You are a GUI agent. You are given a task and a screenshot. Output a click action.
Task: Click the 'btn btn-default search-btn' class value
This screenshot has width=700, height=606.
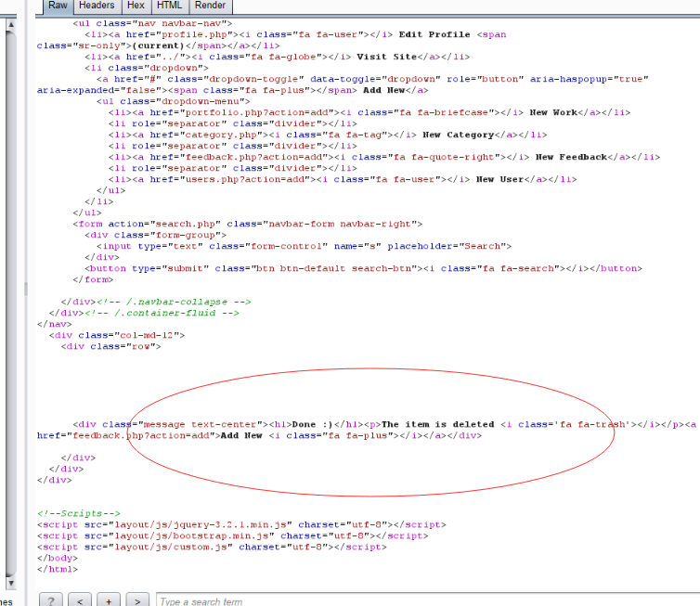tap(334, 268)
